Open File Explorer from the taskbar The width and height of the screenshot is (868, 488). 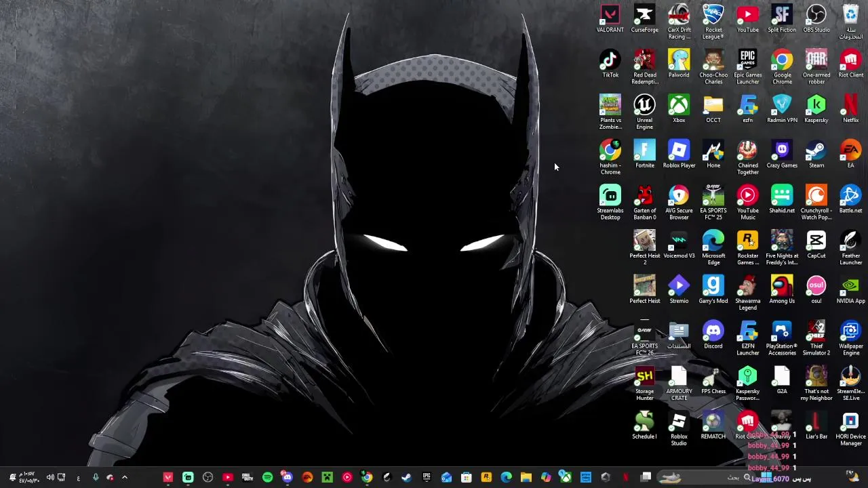tap(526, 477)
